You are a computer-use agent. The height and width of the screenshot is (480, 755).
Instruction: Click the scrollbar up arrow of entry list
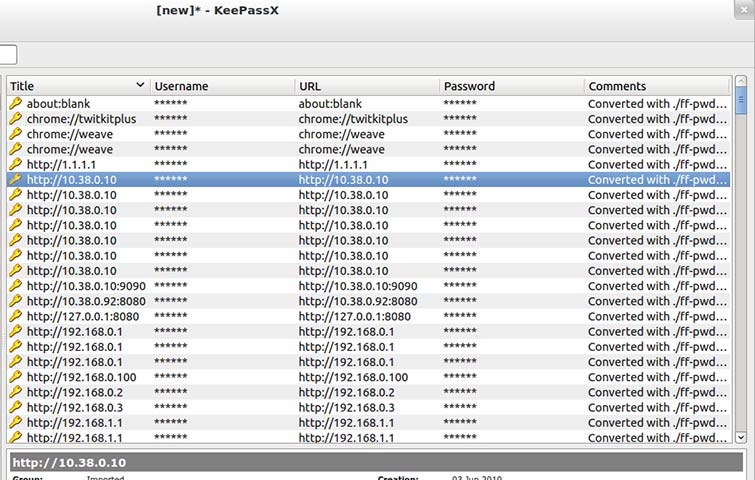click(741, 81)
